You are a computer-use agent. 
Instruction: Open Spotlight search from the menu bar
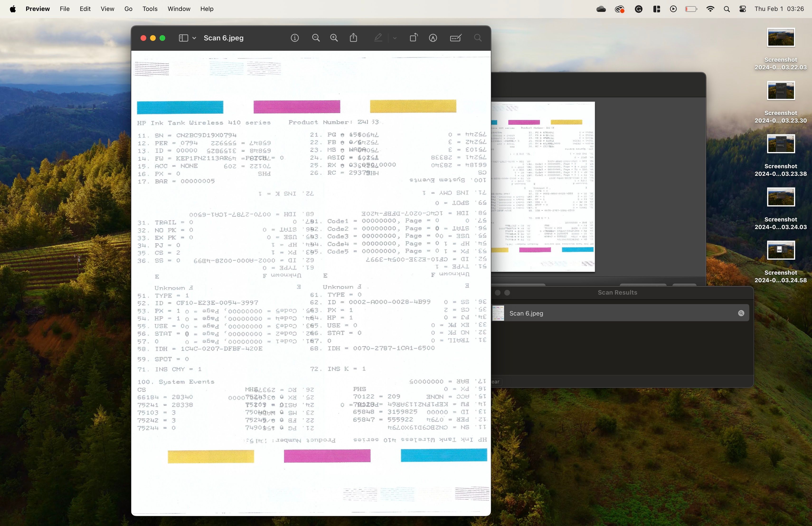pos(727,9)
